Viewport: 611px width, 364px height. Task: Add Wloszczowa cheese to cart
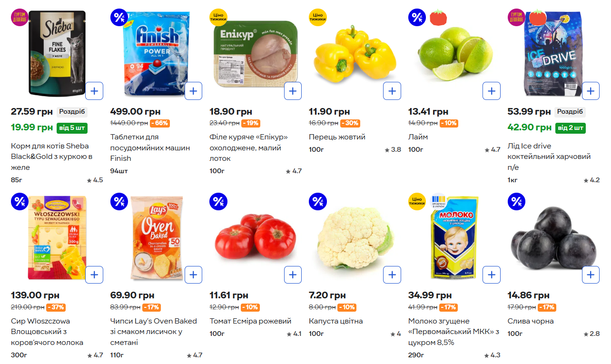coord(94,275)
